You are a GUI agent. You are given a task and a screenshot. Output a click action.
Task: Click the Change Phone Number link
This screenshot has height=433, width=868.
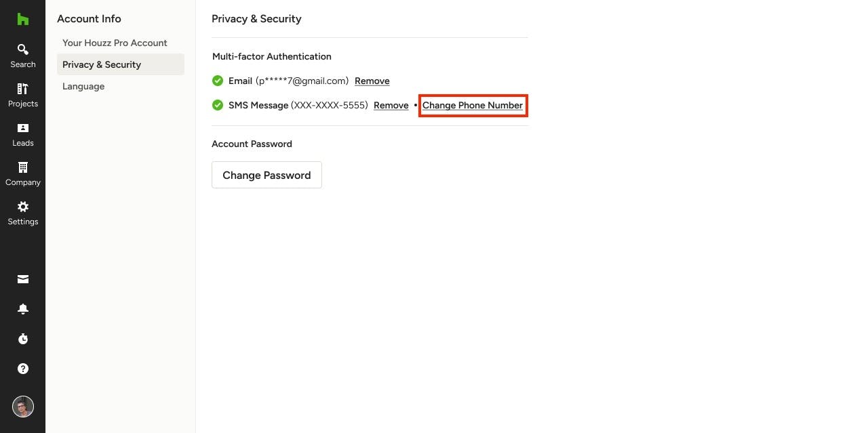click(473, 105)
